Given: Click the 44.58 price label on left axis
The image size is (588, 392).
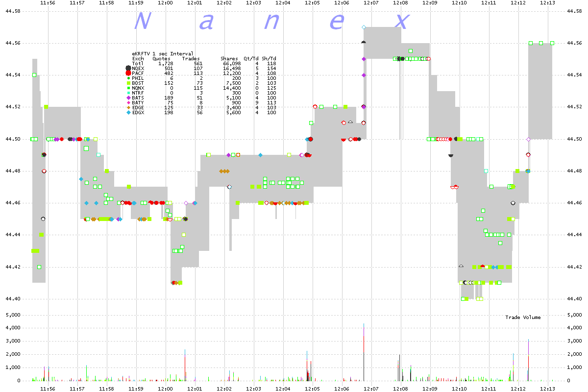Looking at the screenshot, I should (13, 11).
